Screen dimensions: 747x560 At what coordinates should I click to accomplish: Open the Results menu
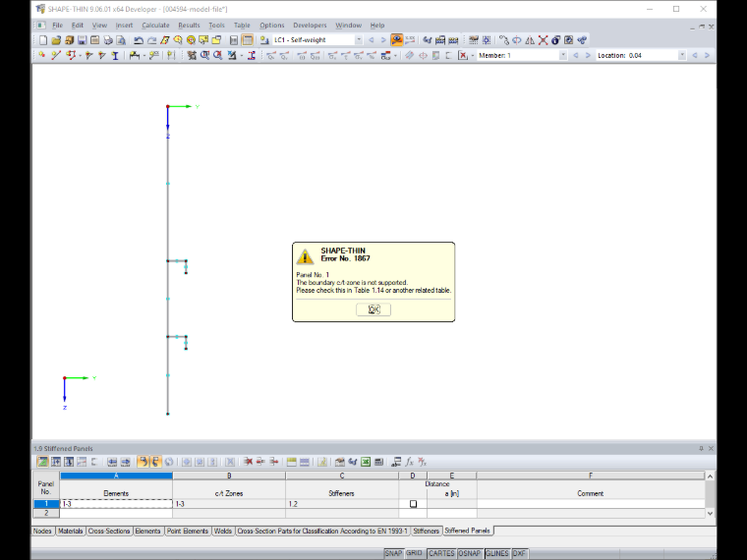189,26
